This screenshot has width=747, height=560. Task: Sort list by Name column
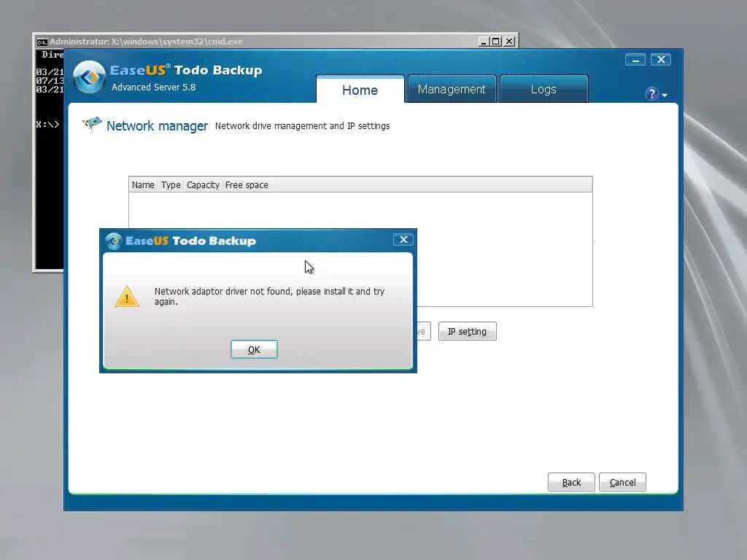[x=143, y=184]
